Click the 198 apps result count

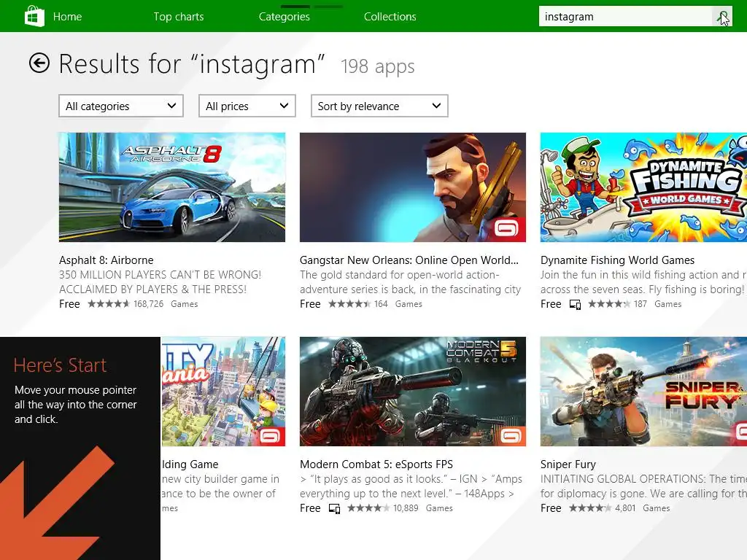378,66
